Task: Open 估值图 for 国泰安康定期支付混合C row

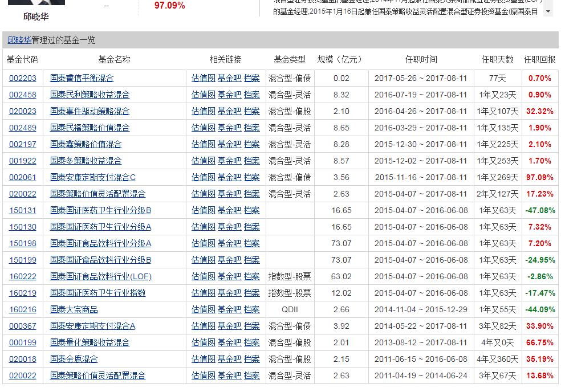Action: (203, 177)
